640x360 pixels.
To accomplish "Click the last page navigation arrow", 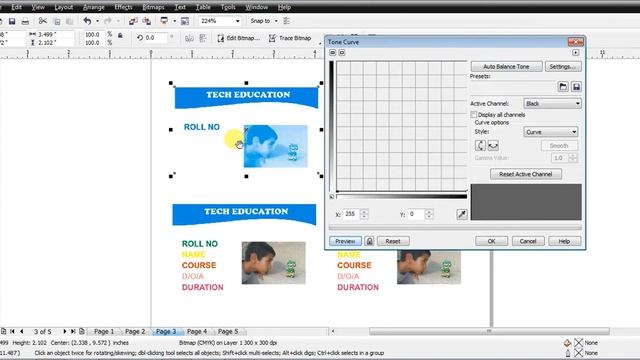I will coord(73,331).
